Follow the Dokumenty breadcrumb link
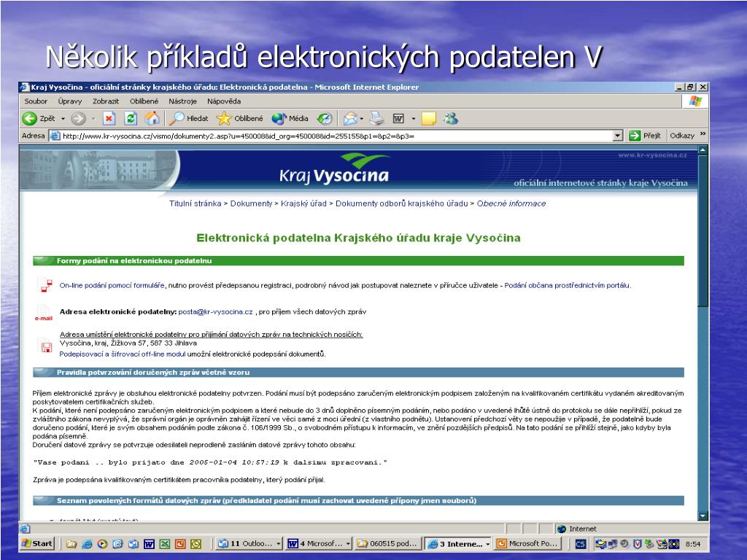 (x=251, y=203)
